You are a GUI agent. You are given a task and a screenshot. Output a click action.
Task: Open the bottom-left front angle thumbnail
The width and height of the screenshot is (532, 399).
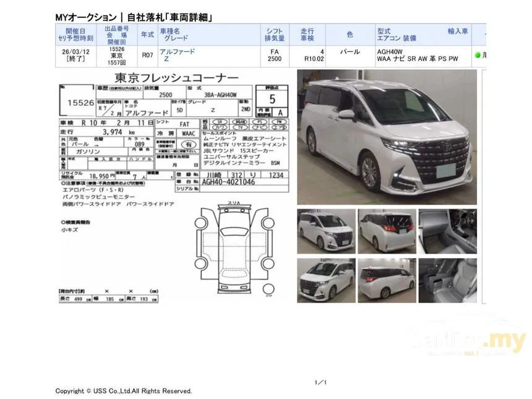click(x=326, y=281)
